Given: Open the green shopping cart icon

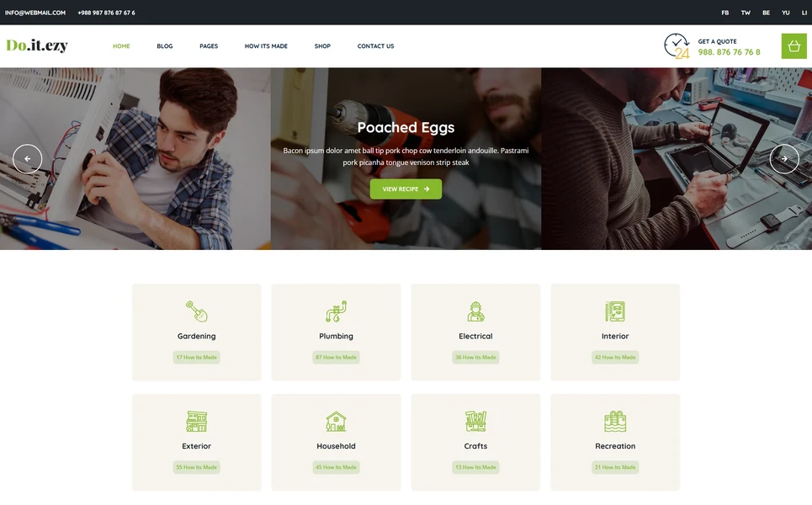Looking at the screenshot, I should (793, 45).
